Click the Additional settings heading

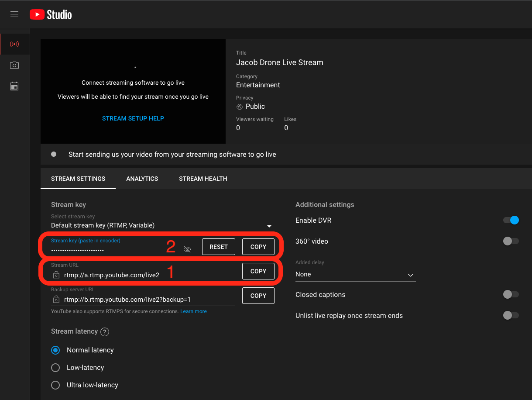(325, 205)
